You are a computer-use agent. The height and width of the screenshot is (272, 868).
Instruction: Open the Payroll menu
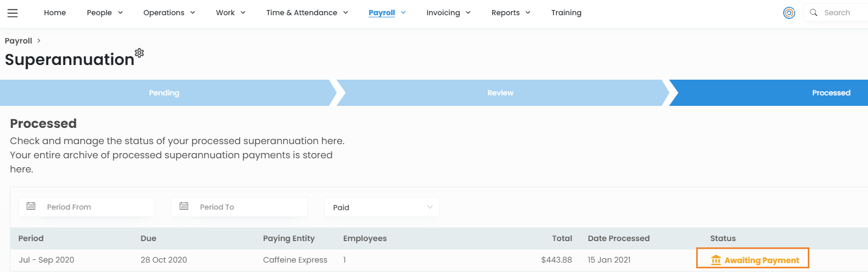coord(382,13)
